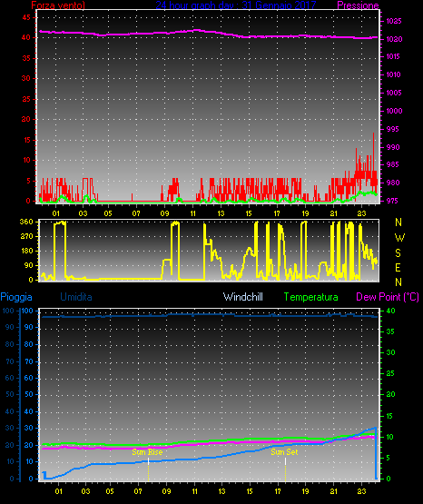Click the Sun Rise marker label
The height and width of the screenshot is (504, 423).
[x=147, y=452]
